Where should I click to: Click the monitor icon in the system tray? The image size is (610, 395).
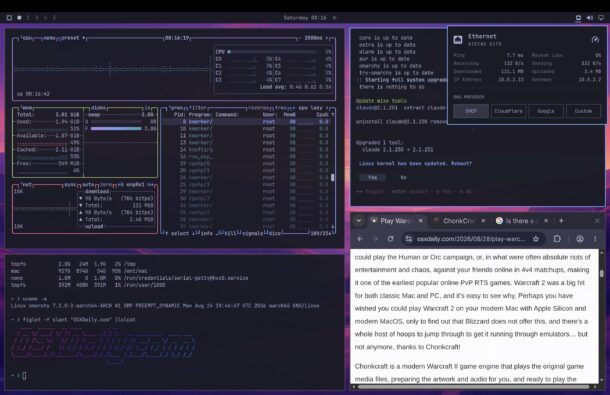pos(601,18)
